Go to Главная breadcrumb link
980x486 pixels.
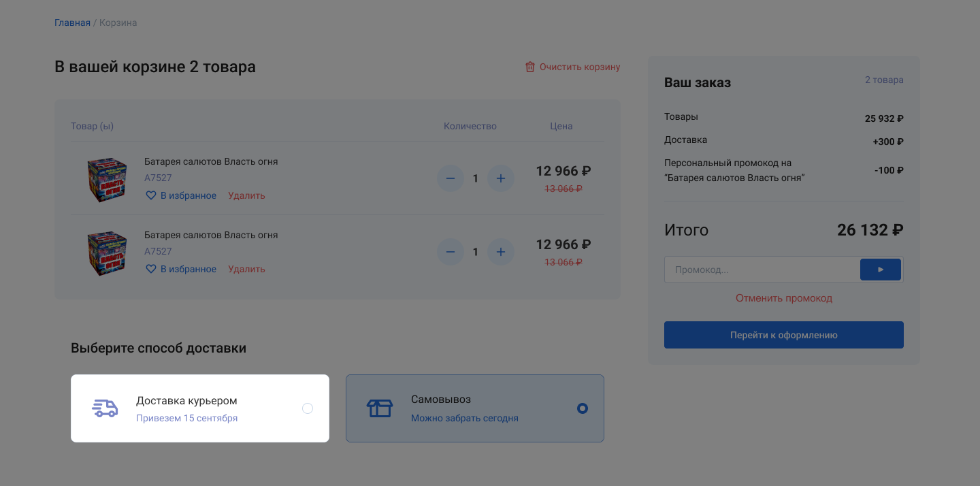72,22
